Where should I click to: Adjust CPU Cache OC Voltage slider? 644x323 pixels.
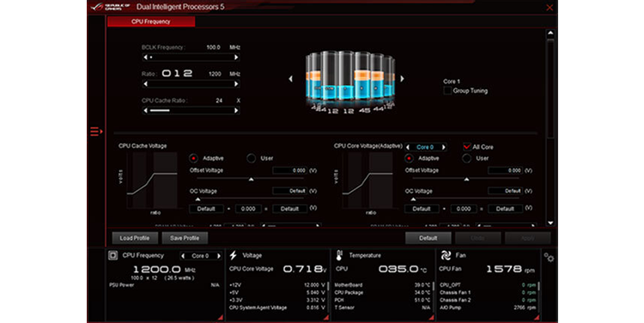251,199
